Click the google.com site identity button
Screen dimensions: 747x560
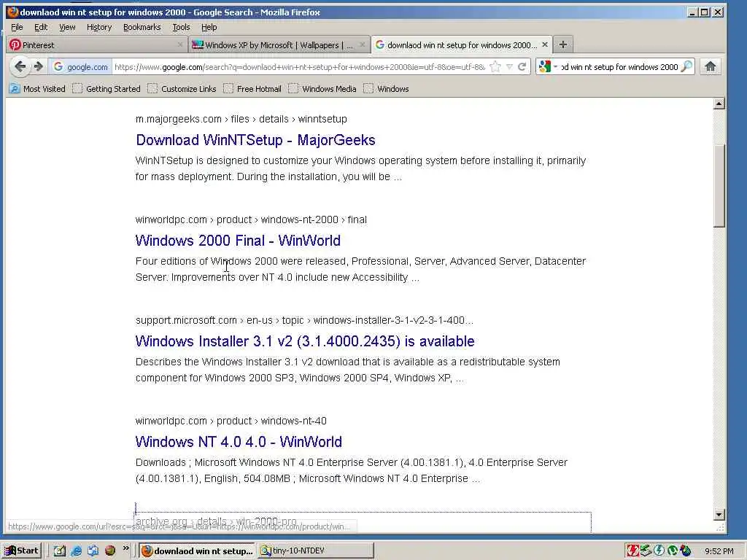coord(80,66)
